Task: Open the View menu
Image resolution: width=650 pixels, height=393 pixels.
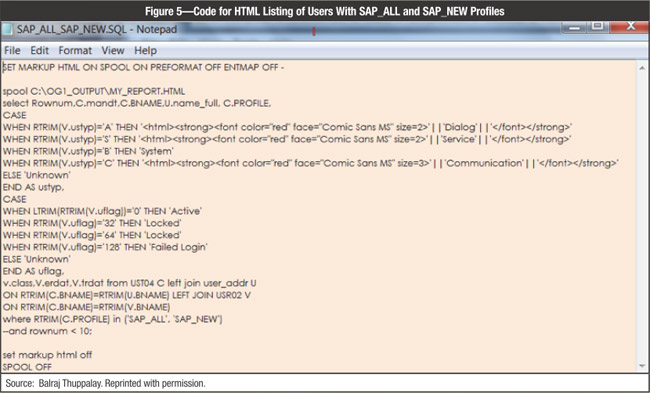Action: tap(113, 51)
